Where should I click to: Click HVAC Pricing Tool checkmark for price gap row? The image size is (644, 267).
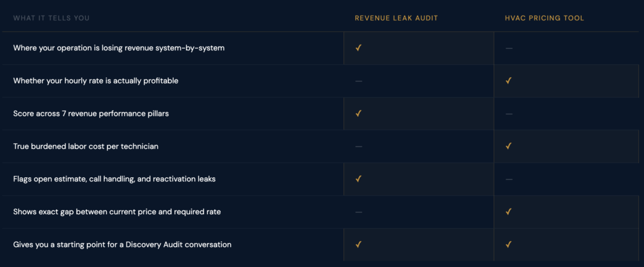[x=508, y=212]
